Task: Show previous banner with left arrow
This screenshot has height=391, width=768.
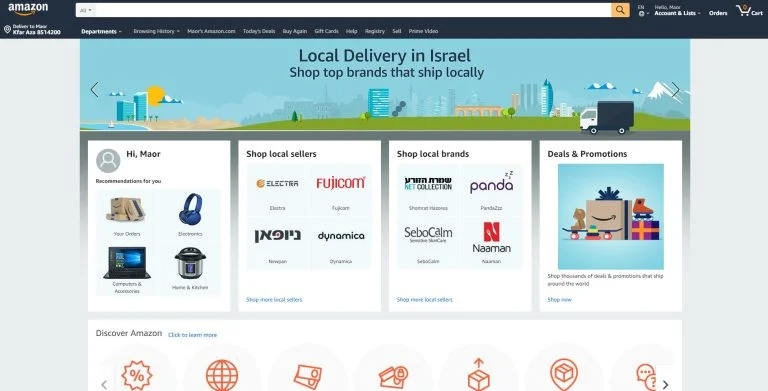Action: point(95,90)
